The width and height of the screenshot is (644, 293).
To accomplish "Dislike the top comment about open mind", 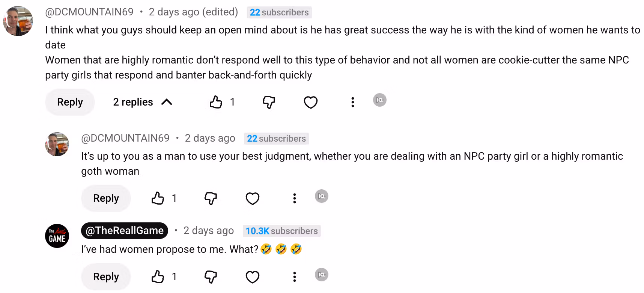I will tap(269, 102).
